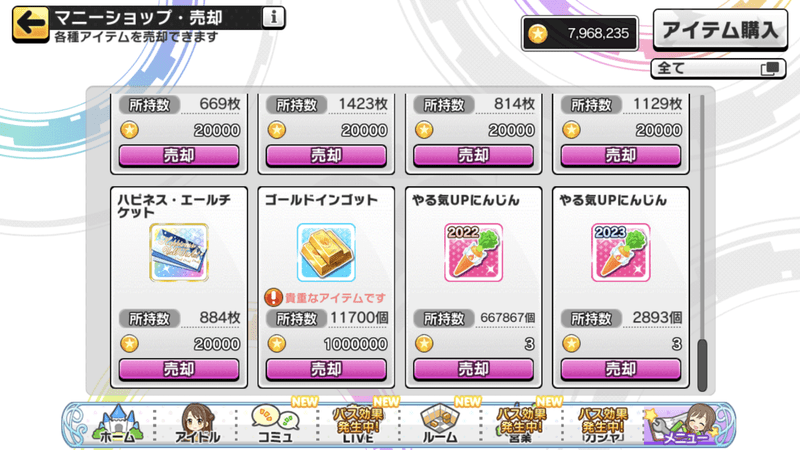This screenshot has width=800, height=450.
Task: Open the ルーム icon in bottom bar
Action: pyautogui.click(x=440, y=423)
